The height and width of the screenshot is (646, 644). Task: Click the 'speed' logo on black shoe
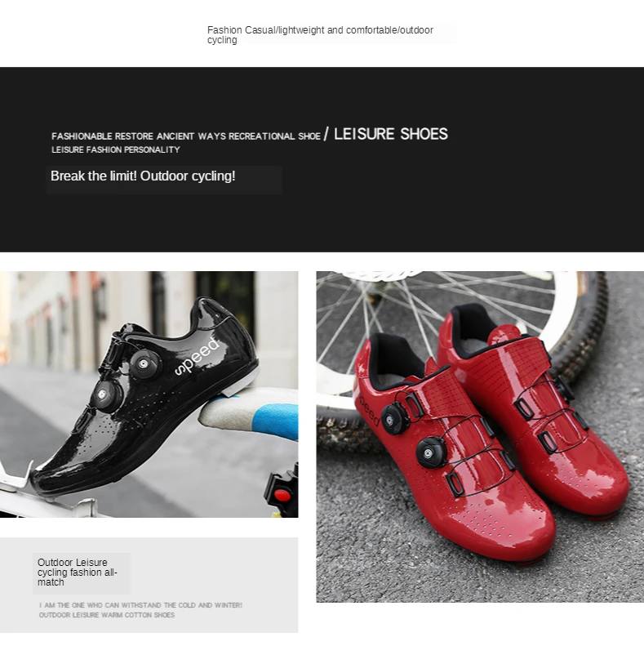197,357
